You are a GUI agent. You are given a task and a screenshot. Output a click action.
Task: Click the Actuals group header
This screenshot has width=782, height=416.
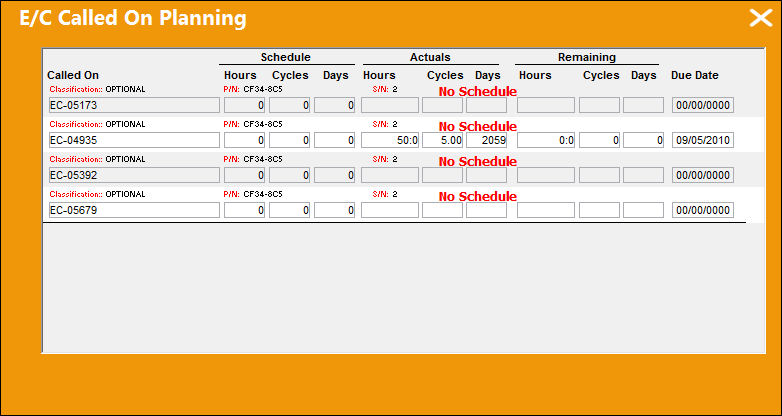coord(430,57)
